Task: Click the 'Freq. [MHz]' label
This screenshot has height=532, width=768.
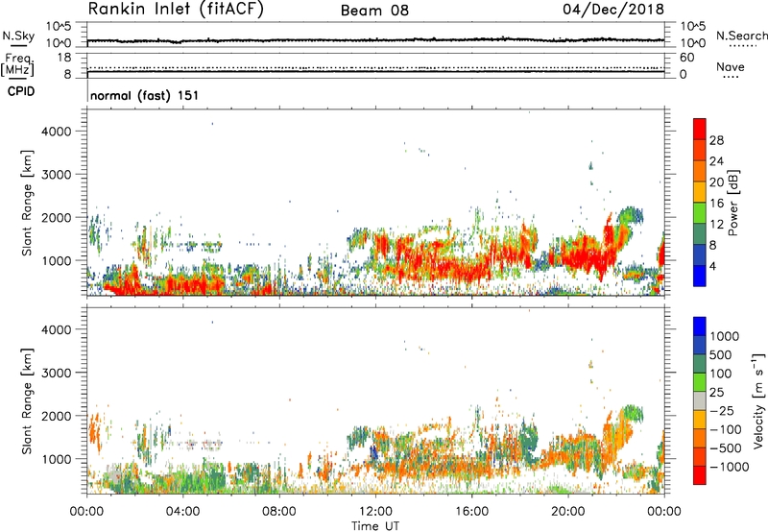Action: point(18,65)
